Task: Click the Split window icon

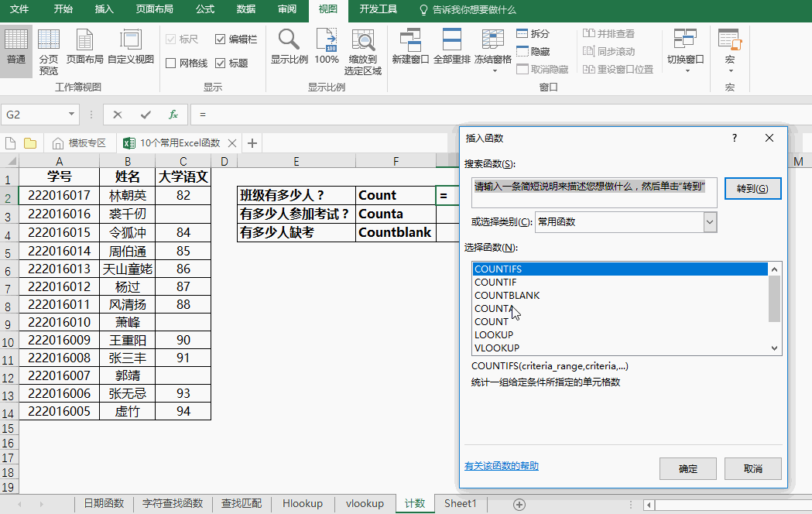Action: 533,34
